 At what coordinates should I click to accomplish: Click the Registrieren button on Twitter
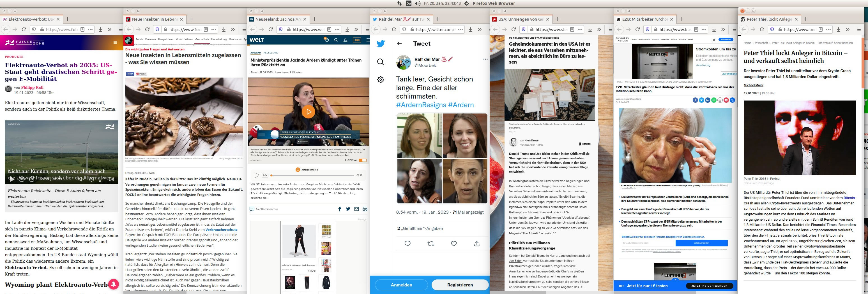click(x=460, y=285)
